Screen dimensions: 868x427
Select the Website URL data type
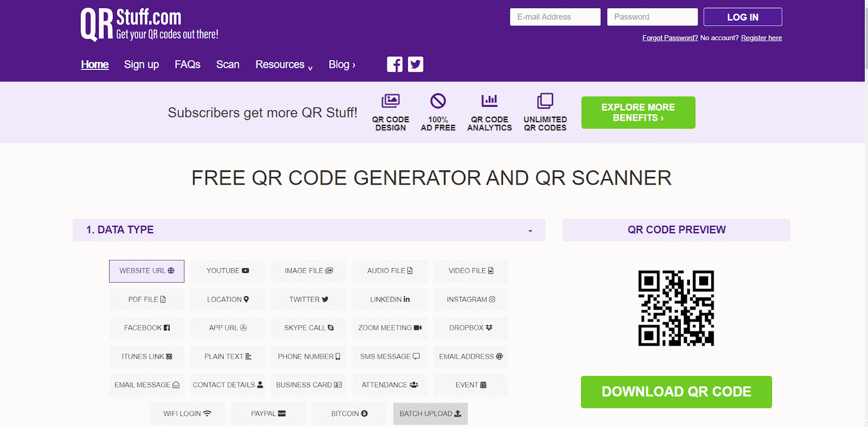pos(146,271)
